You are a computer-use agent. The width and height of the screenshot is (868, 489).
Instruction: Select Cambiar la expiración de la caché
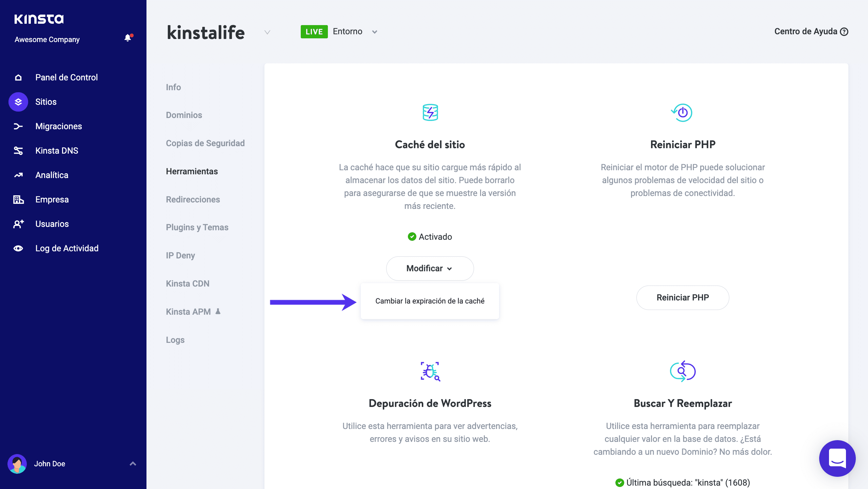(x=430, y=301)
